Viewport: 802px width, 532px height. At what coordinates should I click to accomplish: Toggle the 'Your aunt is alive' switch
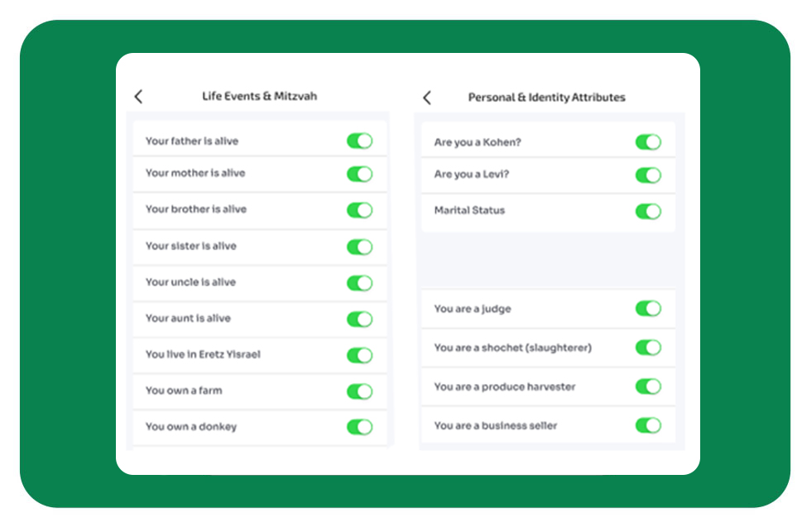pos(359,319)
